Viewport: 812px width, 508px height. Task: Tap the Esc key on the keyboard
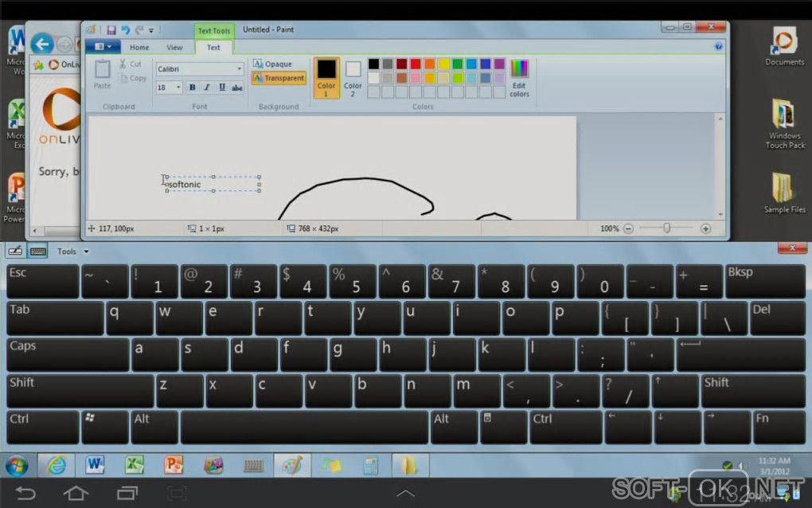[43, 281]
